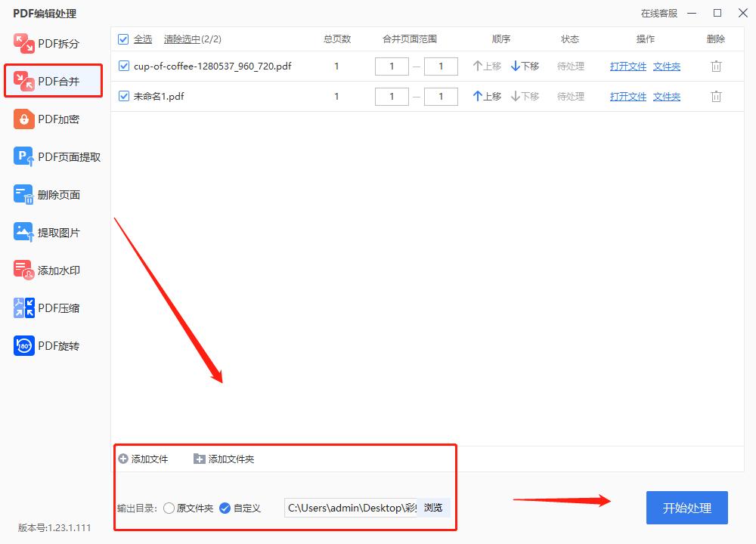This screenshot has height=544, width=756.
Task: Select 自定义 output radio button
Action: click(x=225, y=508)
